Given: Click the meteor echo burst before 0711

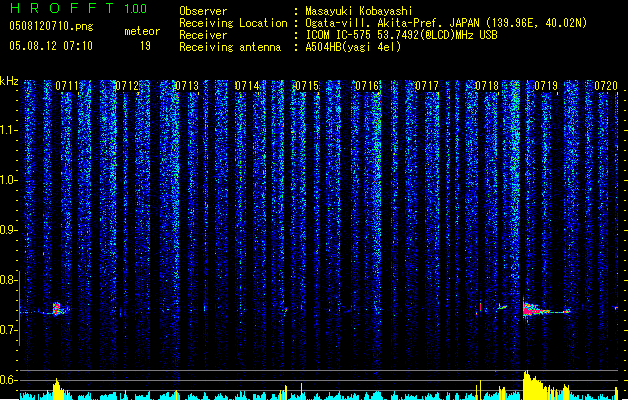Looking at the screenshot, I should click(60, 309).
